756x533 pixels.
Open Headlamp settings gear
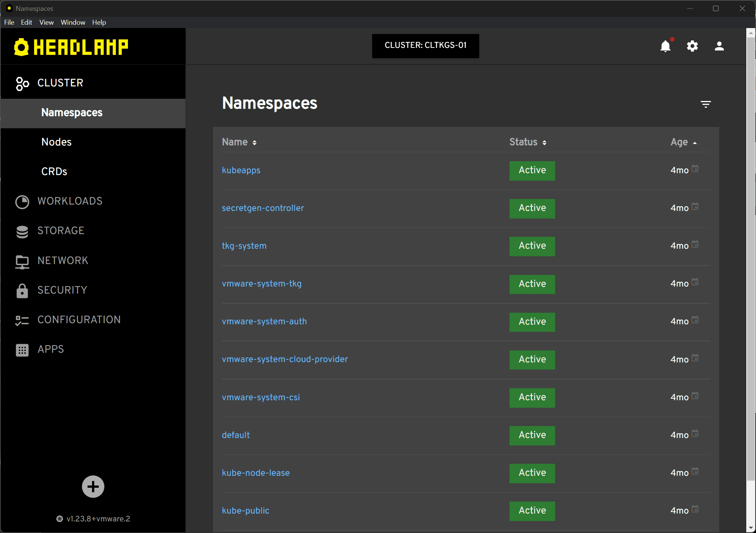click(x=692, y=46)
